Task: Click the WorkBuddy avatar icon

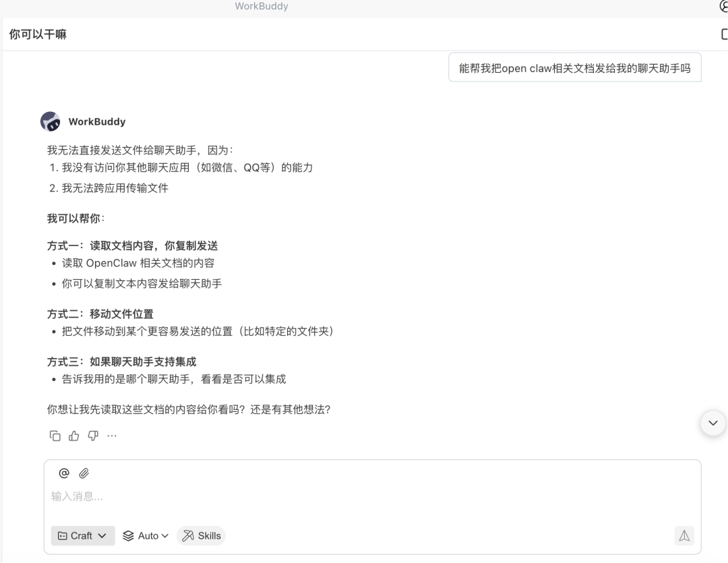Action: pos(51,121)
